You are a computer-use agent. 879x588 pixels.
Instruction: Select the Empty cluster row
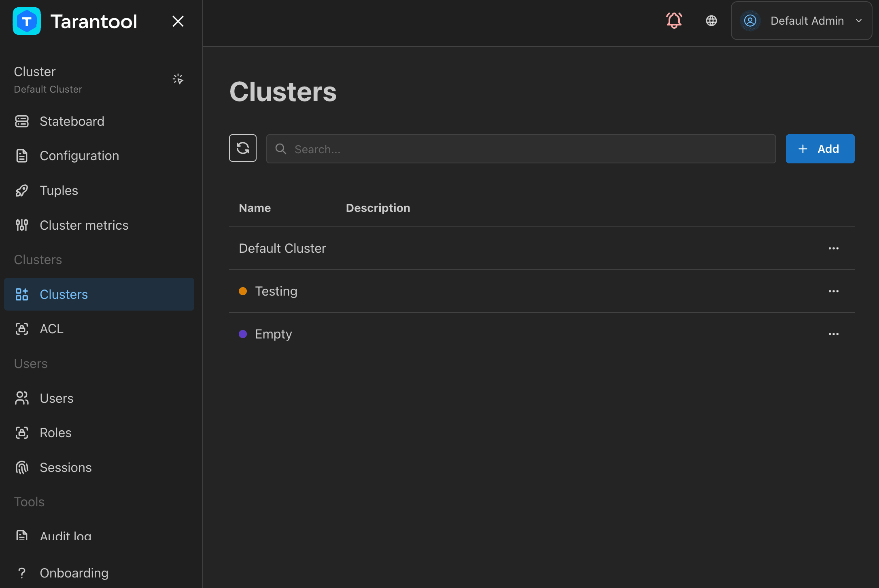tap(541, 334)
